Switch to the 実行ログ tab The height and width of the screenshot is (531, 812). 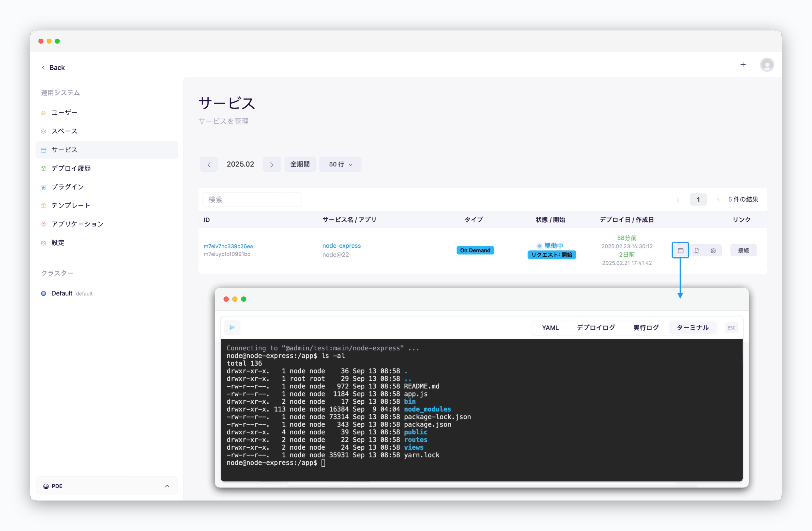(x=645, y=328)
